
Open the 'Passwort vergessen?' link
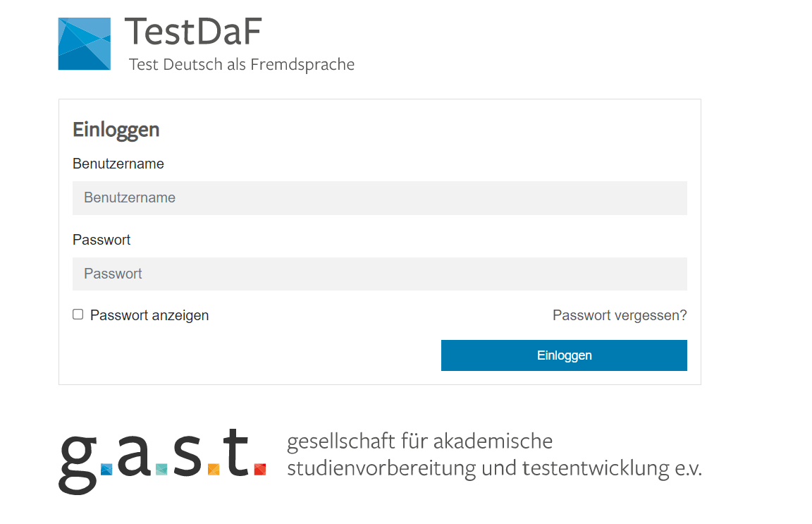(620, 315)
